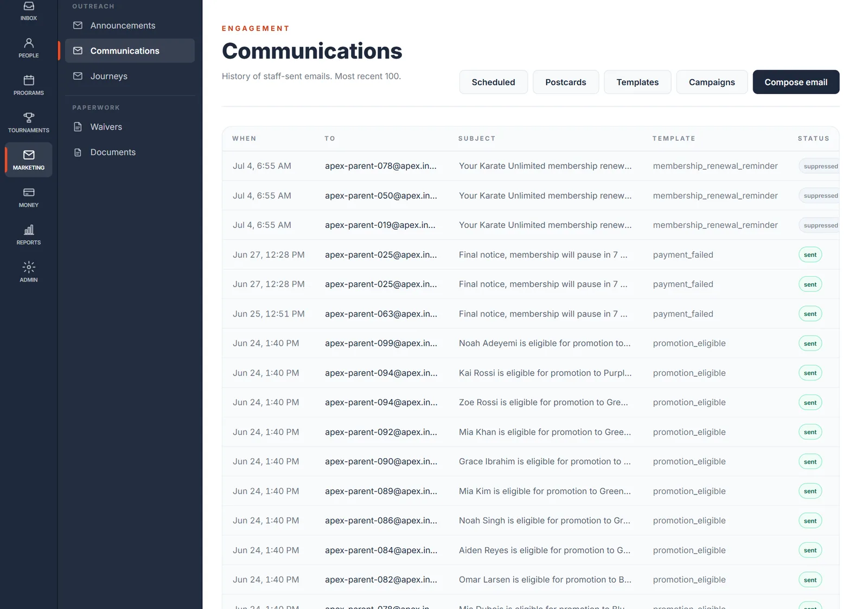This screenshot has width=868, height=609.
Task: Open the Money card icon
Action: [x=29, y=193]
